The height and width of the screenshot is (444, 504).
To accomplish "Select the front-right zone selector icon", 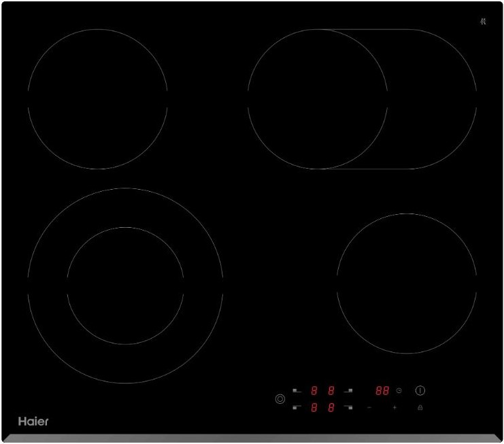I will pyautogui.click(x=348, y=407).
